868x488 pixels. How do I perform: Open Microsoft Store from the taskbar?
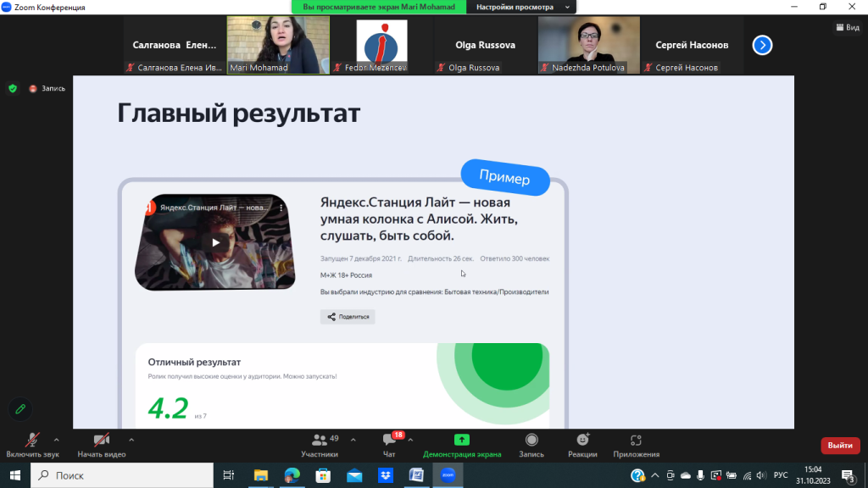[x=323, y=475]
